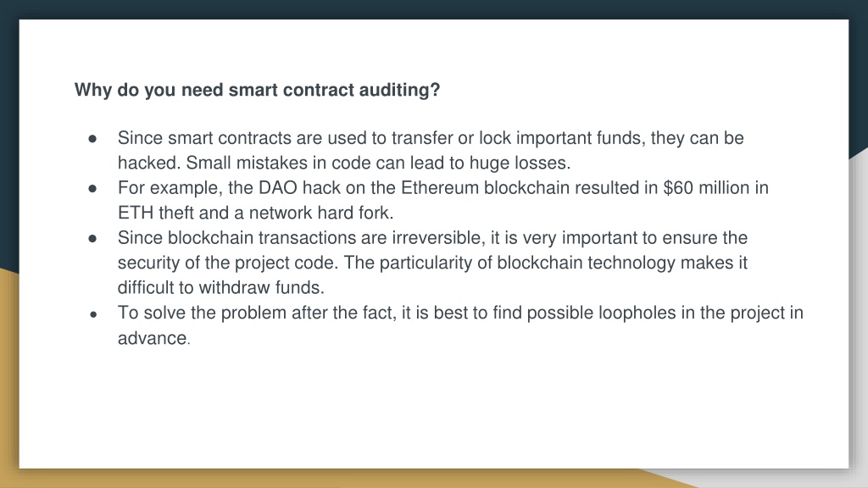Click the line "difficult to withdraw funds."
868x488 pixels.
tap(221, 288)
